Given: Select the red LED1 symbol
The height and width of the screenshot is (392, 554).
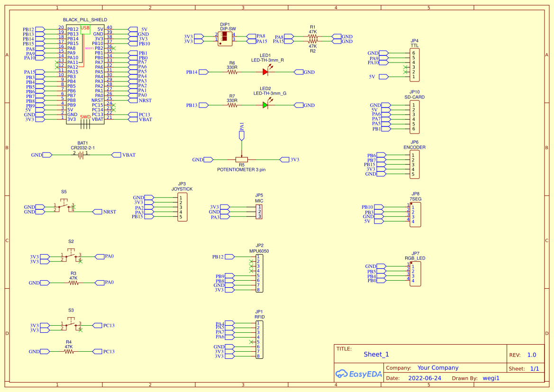Looking at the screenshot, I should point(266,72).
